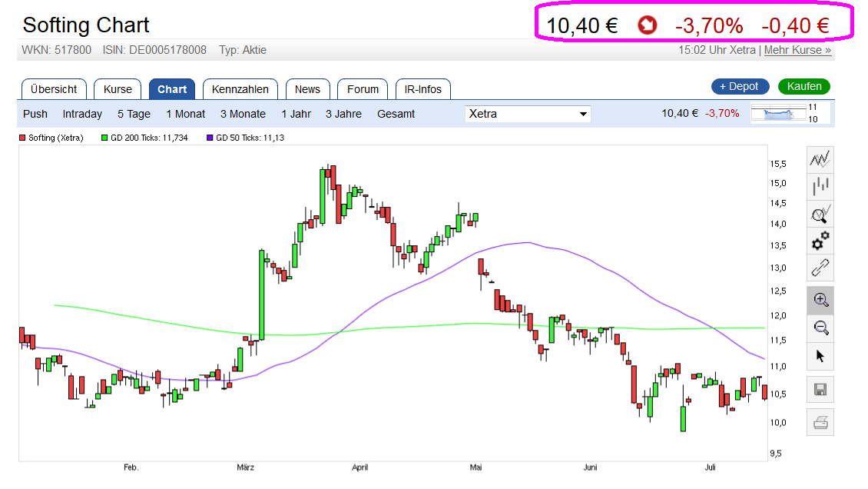This screenshot has height=489, width=868.
Task: Follow the Mehr Kurse link
Action: [797, 50]
